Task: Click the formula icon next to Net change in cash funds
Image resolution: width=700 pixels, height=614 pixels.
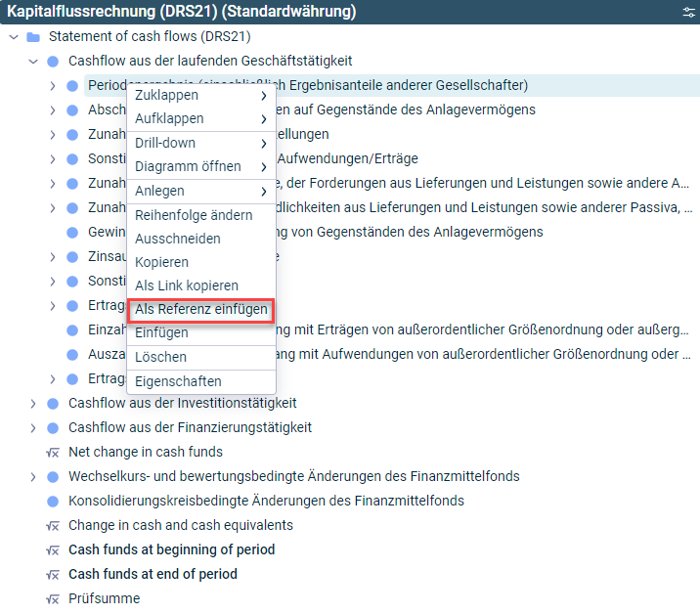Action: point(53,453)
